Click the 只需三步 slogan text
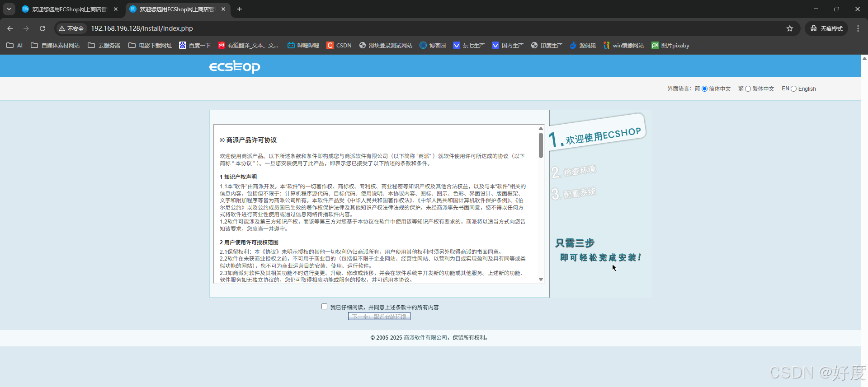 point(575,243)
